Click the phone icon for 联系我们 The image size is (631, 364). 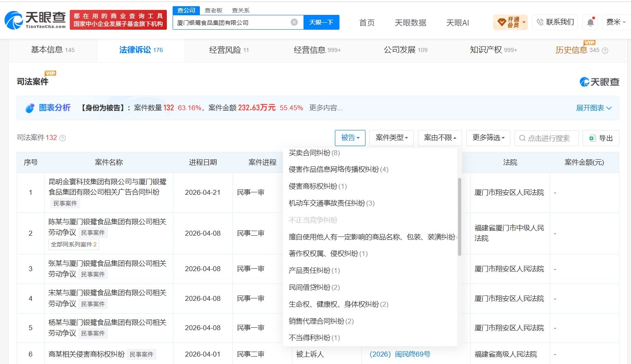pos(540,22)
